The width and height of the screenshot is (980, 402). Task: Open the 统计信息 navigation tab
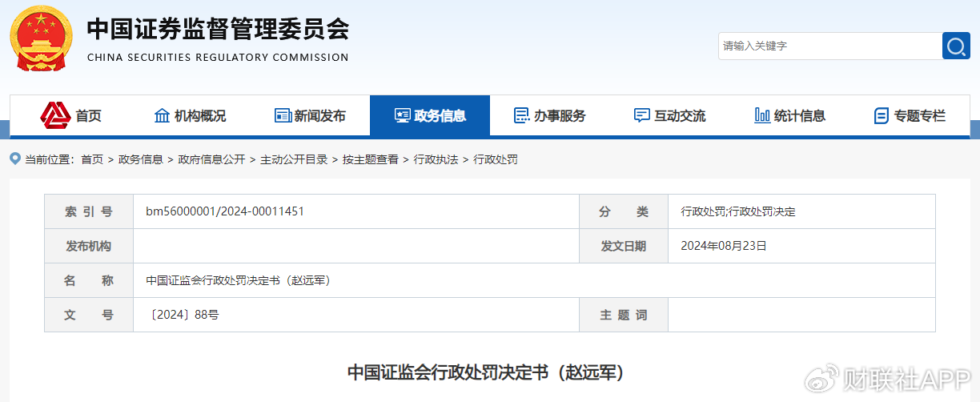coord(790,116)
